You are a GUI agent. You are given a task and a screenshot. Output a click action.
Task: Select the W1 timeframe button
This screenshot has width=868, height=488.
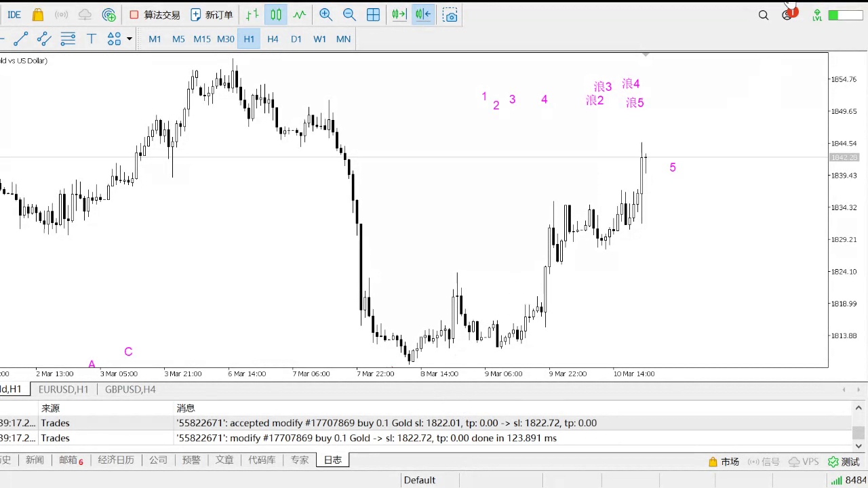pyautogui.click(x=320, y=39)
